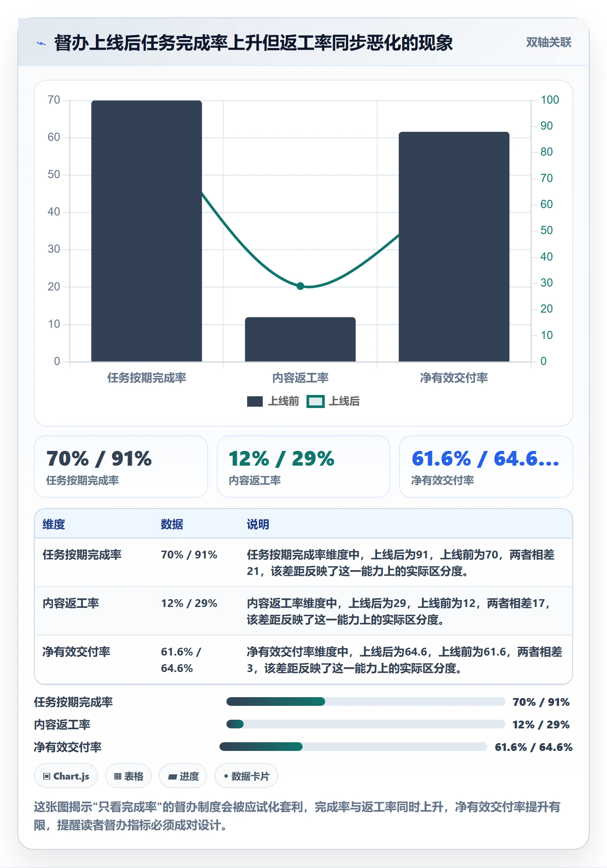
Task: Click table cell 61.6% / 64.6%
Action: pyautogui.click(x=181, y=660)
